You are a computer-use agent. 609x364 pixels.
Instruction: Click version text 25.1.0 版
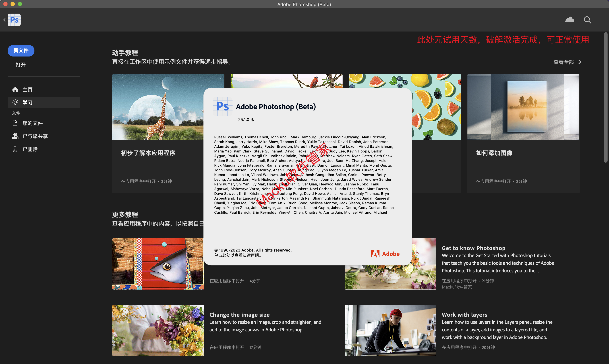246,120
